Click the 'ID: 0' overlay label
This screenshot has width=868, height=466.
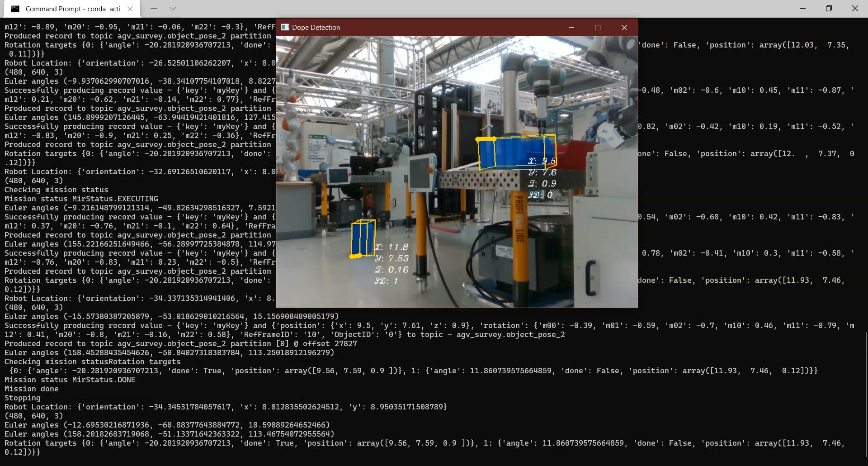pyautogui.click(x=541, y=195)
